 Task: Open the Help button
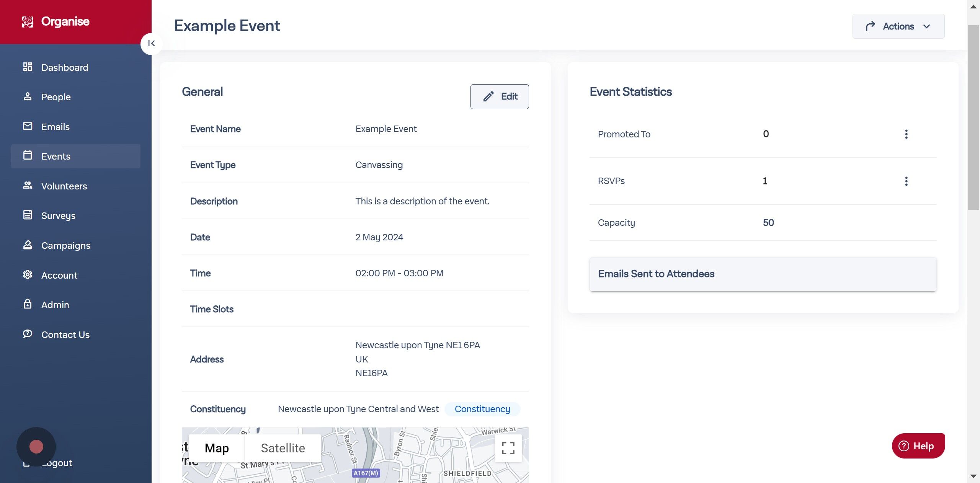click(x=918, y=446)
